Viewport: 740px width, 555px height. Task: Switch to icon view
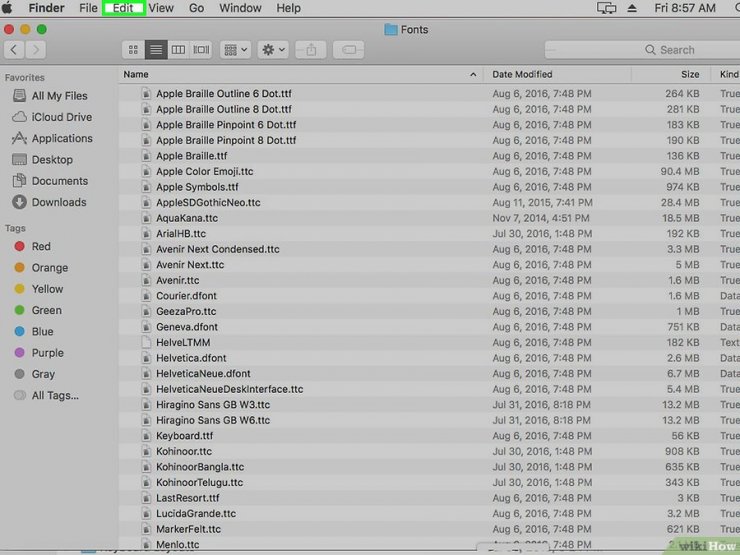point(133,50)
